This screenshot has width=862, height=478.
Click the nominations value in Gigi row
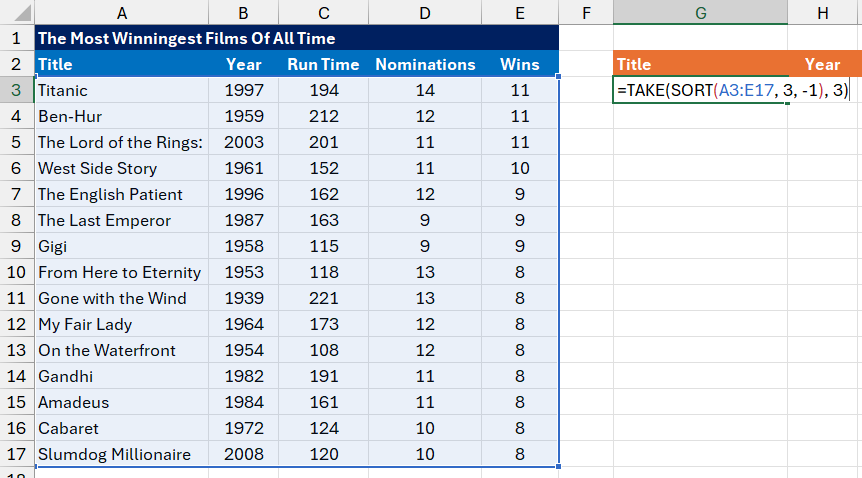point(425,246)
